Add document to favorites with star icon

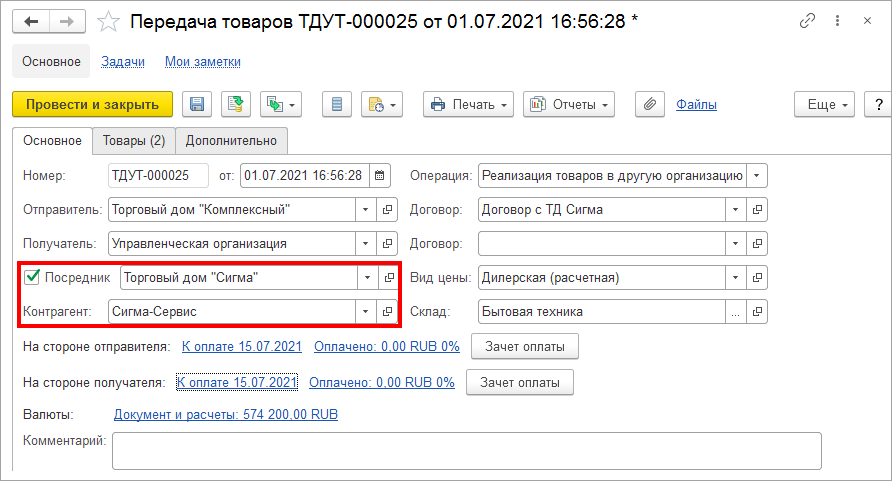coord(112,21)
